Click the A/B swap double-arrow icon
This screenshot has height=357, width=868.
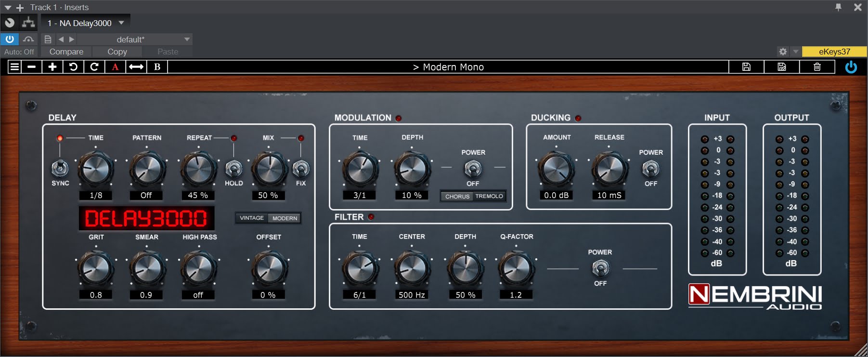tap(136, 67)
